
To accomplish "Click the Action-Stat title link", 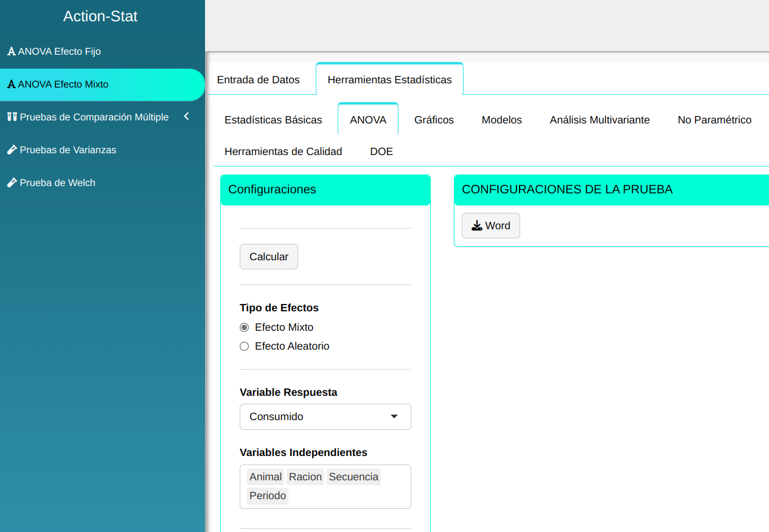I will pos(100,16).
